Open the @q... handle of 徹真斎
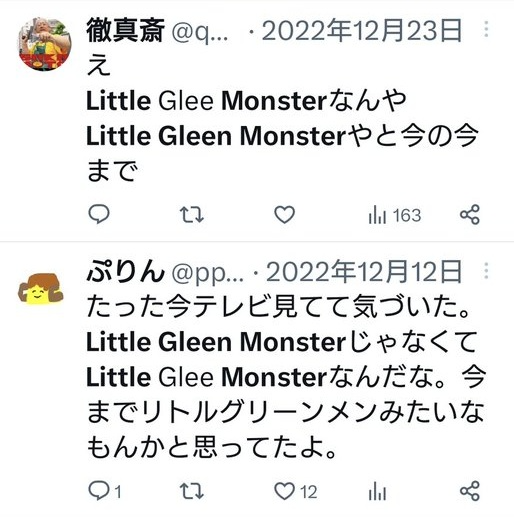This screenshot has width=514, height=517. coord(200,32)
